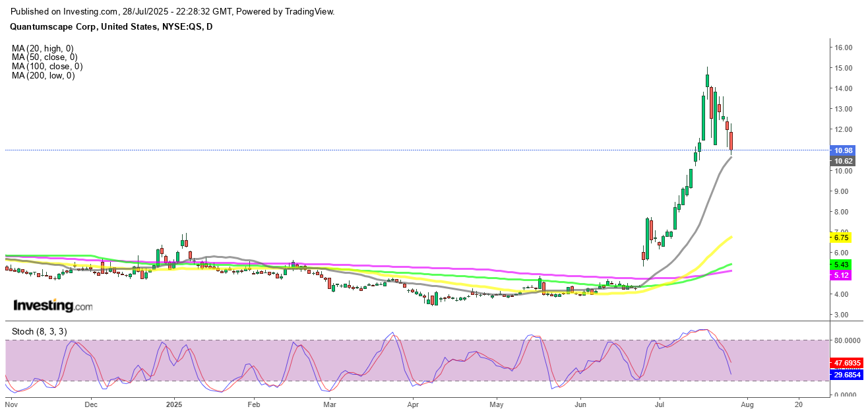
Task: Select the MA (20, high, 0) indicator label
Action: click(x=42, y=48)
